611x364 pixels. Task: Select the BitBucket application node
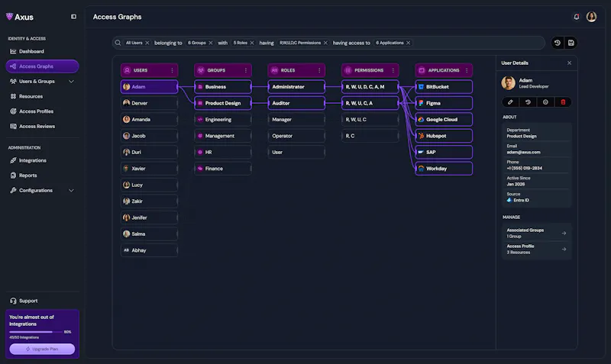point(444,87)
